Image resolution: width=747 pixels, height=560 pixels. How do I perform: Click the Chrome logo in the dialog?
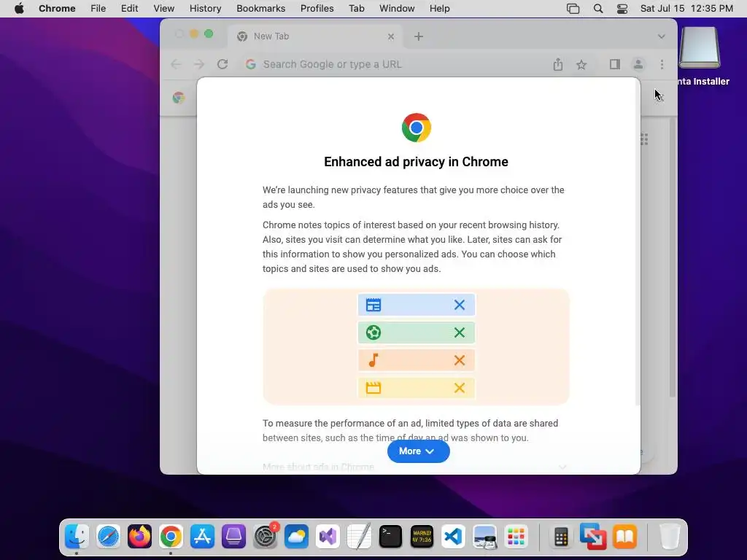pos(417,128)
